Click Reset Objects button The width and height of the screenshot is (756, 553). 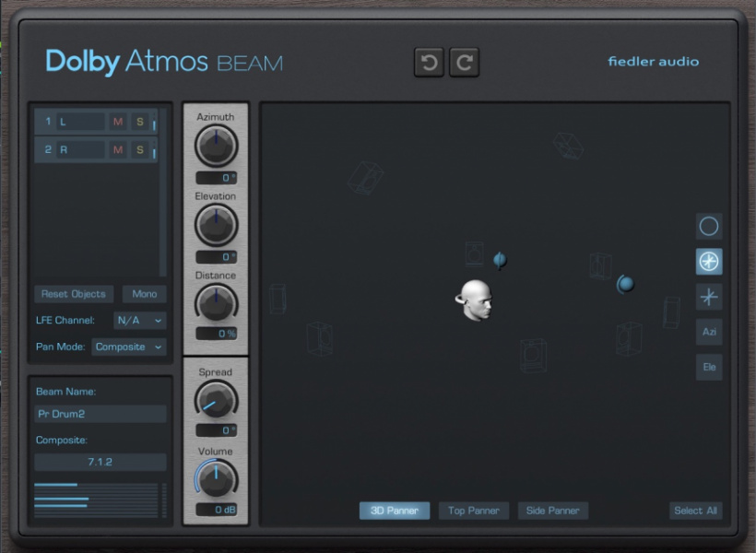click(74, 294)
